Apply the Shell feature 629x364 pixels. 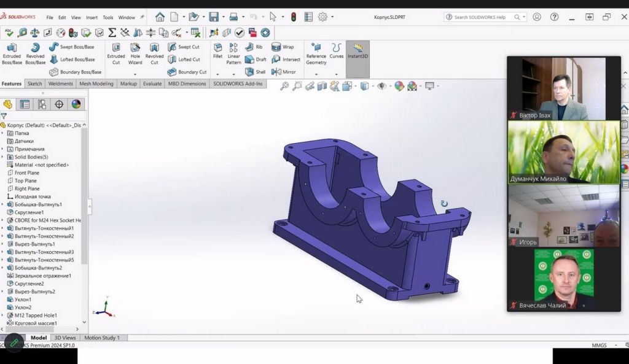click(256, 72)
